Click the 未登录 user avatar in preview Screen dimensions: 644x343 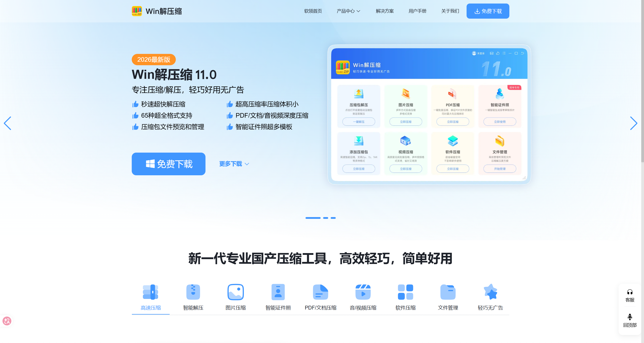pos(474,53)
